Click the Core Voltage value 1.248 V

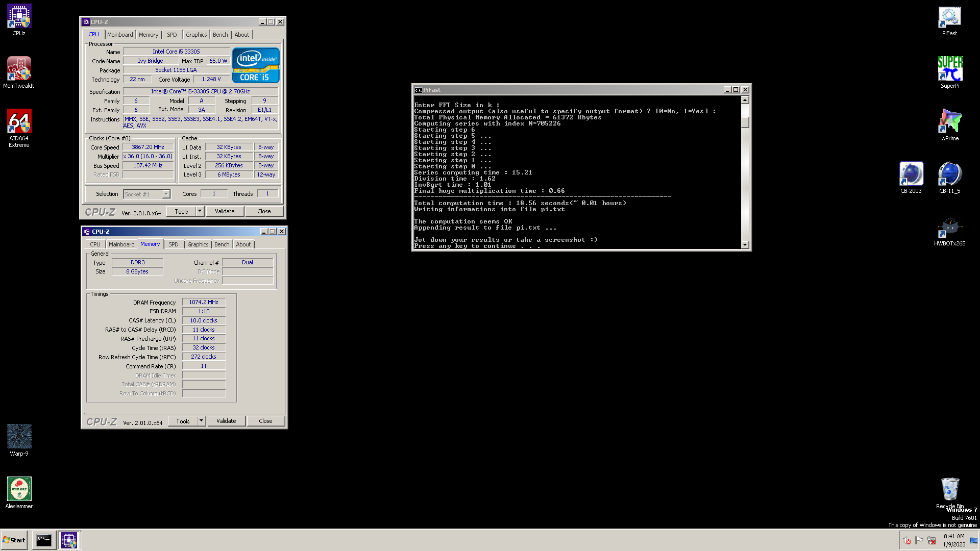coord(211,79)
